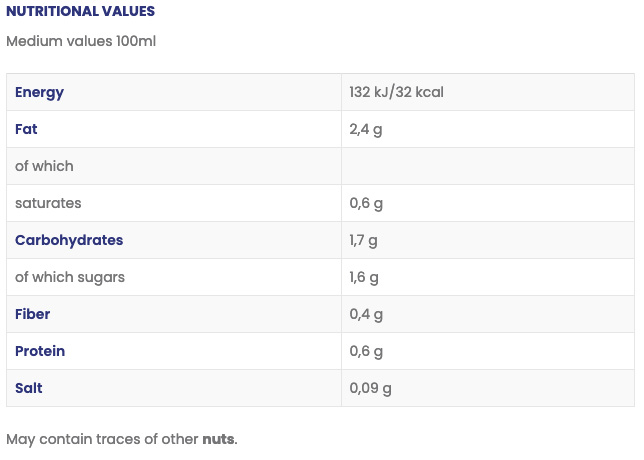
Task: Click the NUTRITIONAL VALUES heading
Action: tap(80, 11)
